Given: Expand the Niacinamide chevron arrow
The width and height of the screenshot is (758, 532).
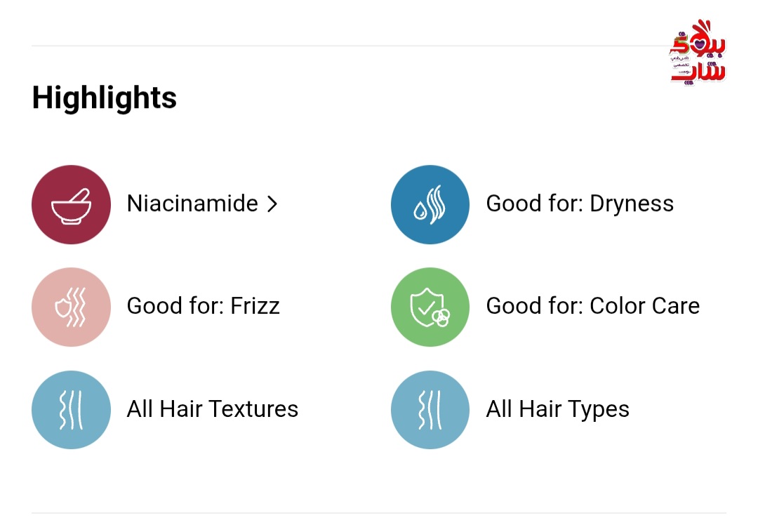Looking at the screenshot, I should click(x=272, y=204).
